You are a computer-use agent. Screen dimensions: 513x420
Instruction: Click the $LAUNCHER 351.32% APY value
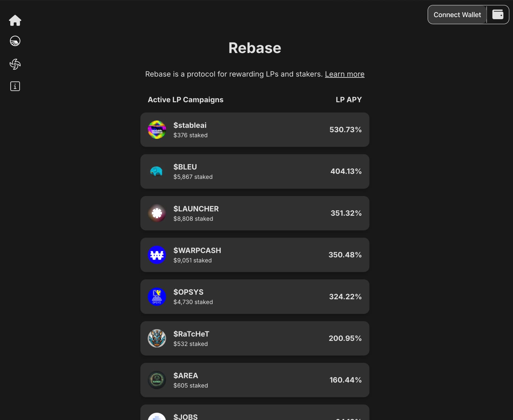point(346,213)
